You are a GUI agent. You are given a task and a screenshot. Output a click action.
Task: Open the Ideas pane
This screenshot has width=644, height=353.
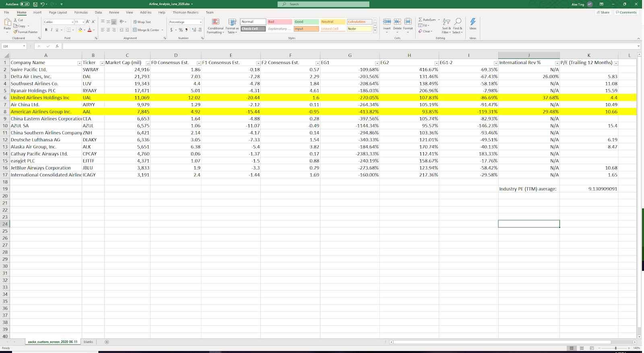[x=473, y=24]
